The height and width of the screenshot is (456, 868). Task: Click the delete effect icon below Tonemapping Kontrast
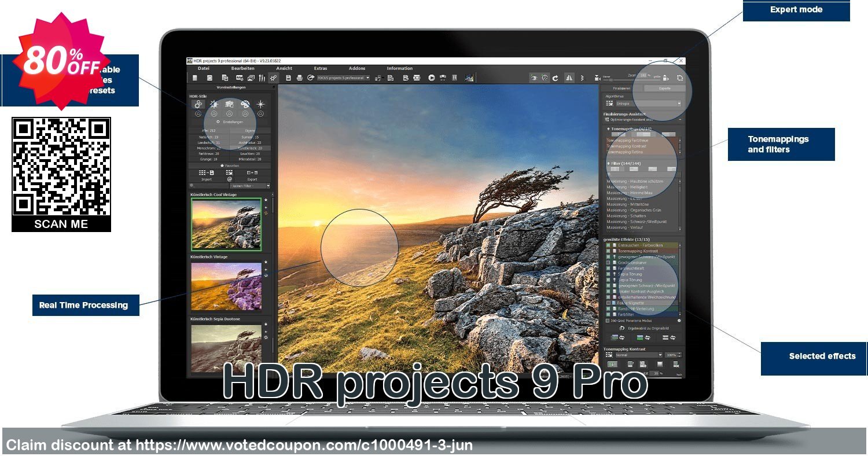point(676,364)
